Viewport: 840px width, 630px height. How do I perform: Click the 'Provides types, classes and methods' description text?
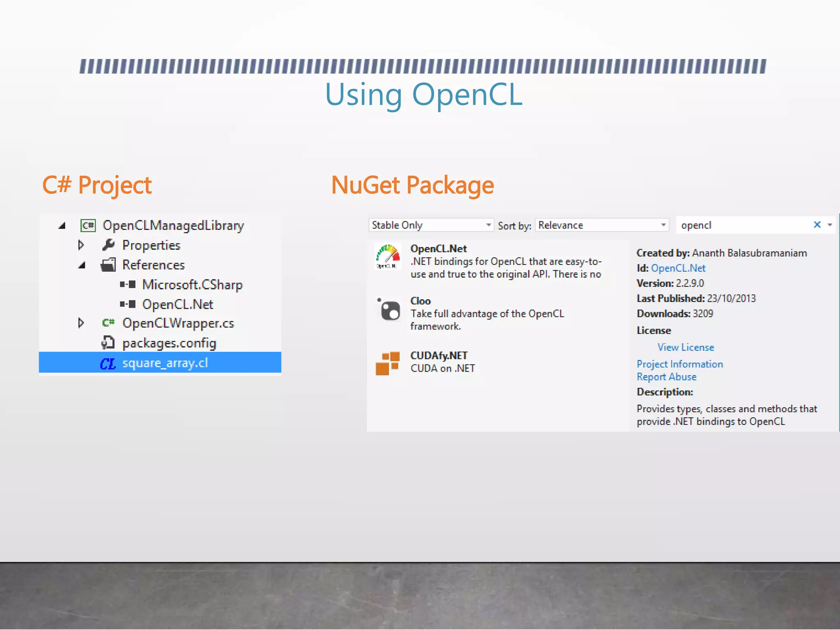coord(727,415)
